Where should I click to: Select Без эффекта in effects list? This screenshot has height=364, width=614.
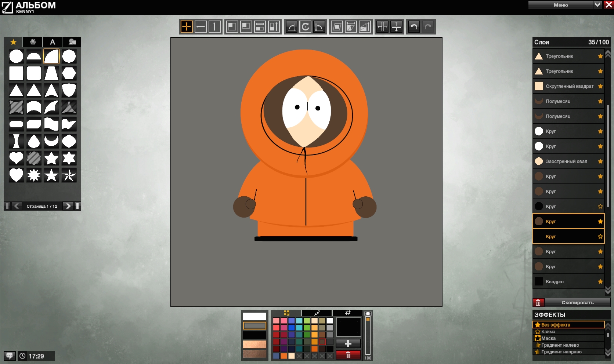pos(568,325)
